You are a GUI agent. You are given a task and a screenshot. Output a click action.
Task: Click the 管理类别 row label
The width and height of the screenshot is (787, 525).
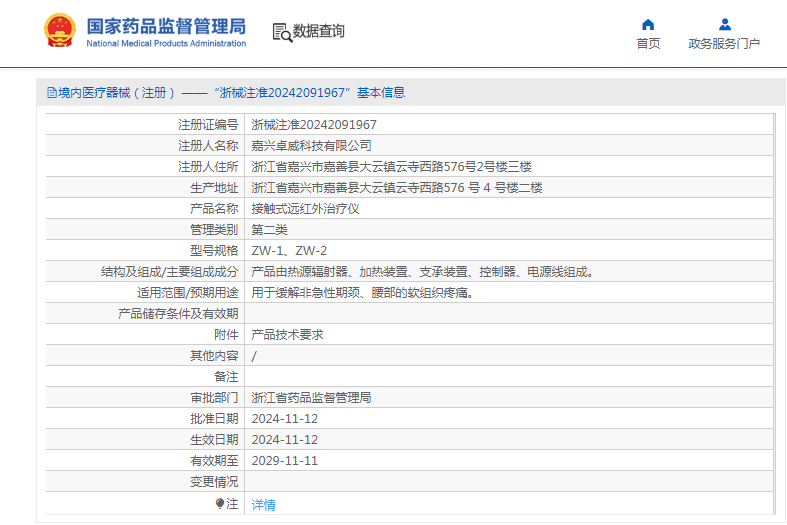coord(214,230)
